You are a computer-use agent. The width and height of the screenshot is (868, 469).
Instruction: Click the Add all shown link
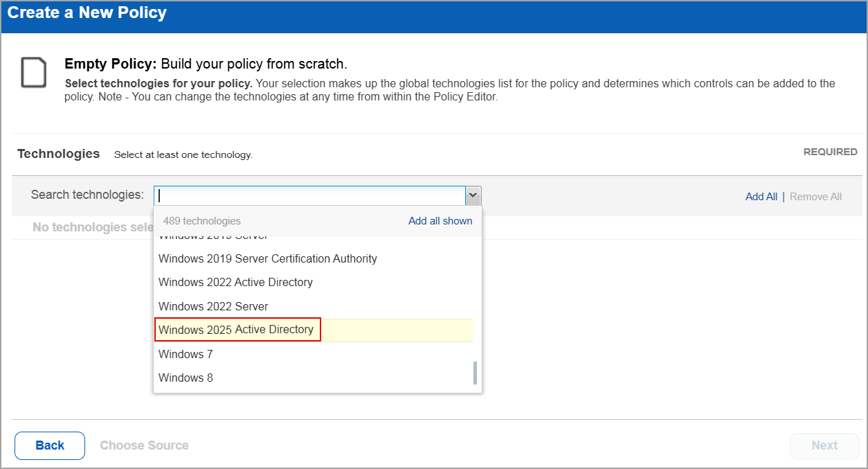click(x=440, y=220)
